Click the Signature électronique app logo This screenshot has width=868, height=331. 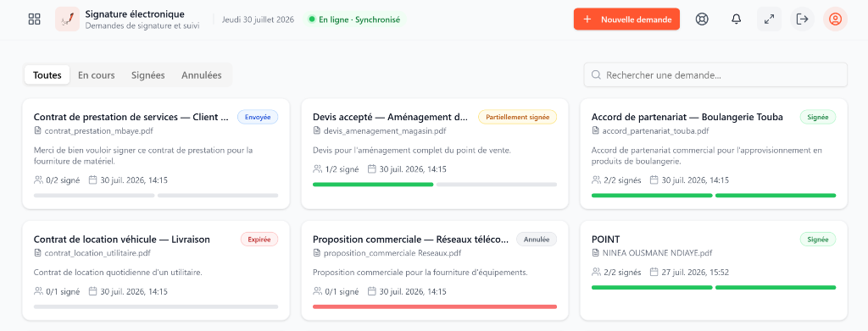pos(67,19)
